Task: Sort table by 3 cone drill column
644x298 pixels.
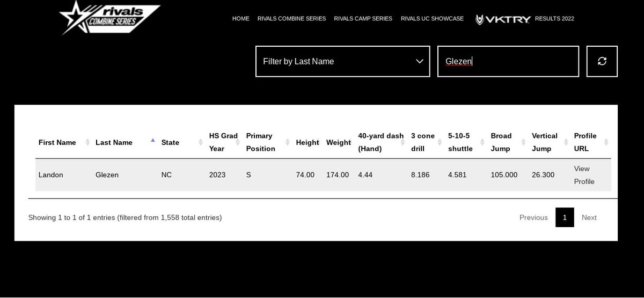Action: click(x=426, y=142)
